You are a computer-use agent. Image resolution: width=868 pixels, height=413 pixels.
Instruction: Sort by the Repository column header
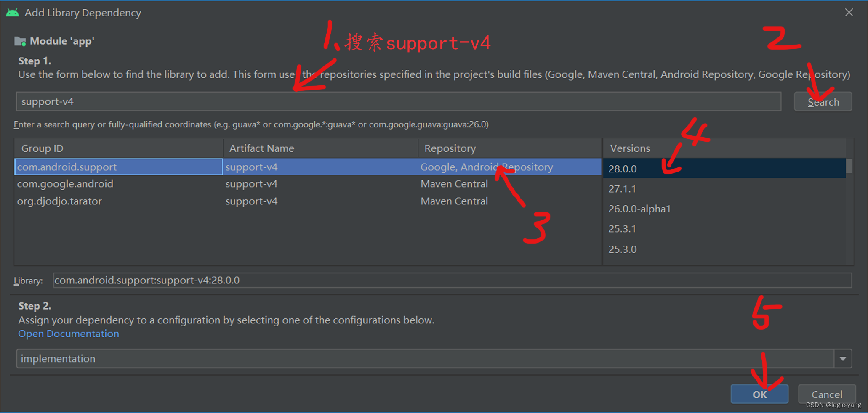[x=510, y=148]
